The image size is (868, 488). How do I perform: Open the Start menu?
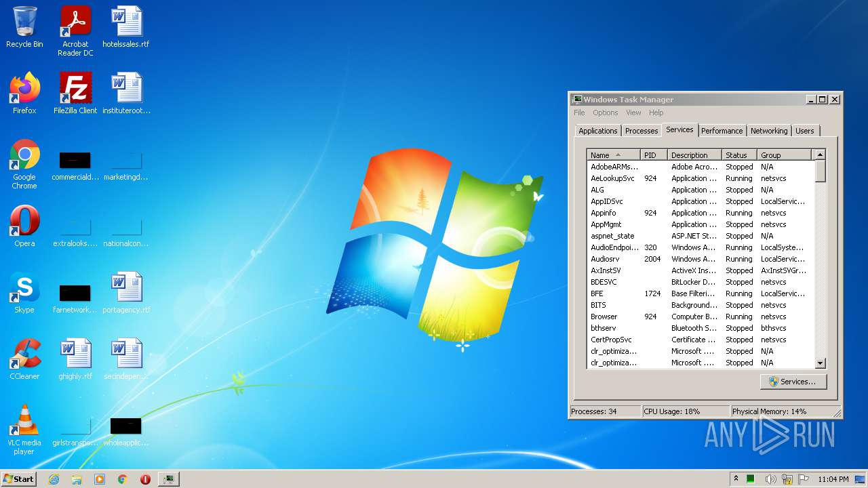(18, 479)
